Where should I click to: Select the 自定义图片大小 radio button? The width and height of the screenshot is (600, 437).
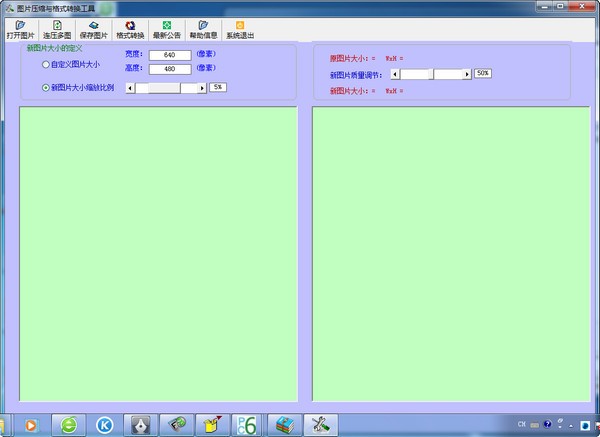(x=46, y=65)
